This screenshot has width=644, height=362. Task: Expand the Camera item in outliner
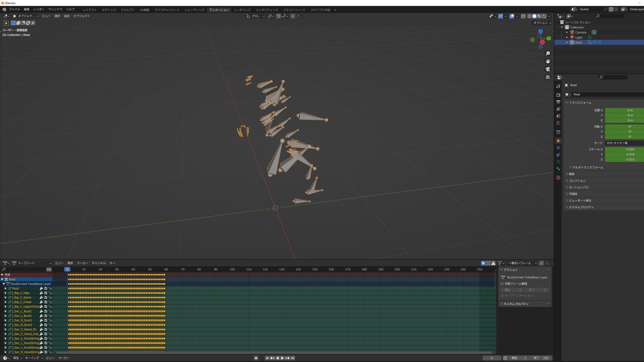pos(567,32)
